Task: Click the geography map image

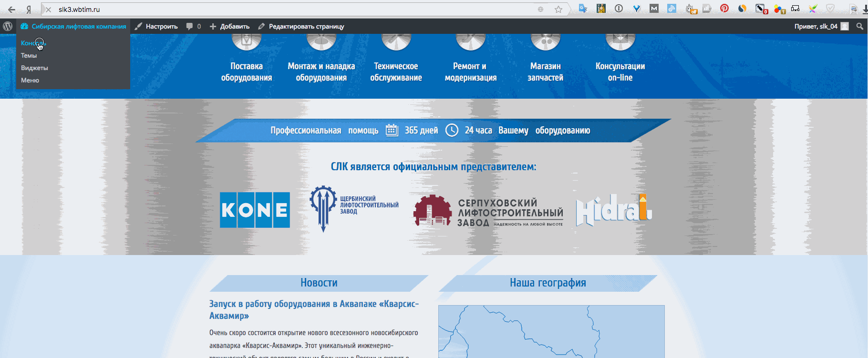Action: [551, 331]
